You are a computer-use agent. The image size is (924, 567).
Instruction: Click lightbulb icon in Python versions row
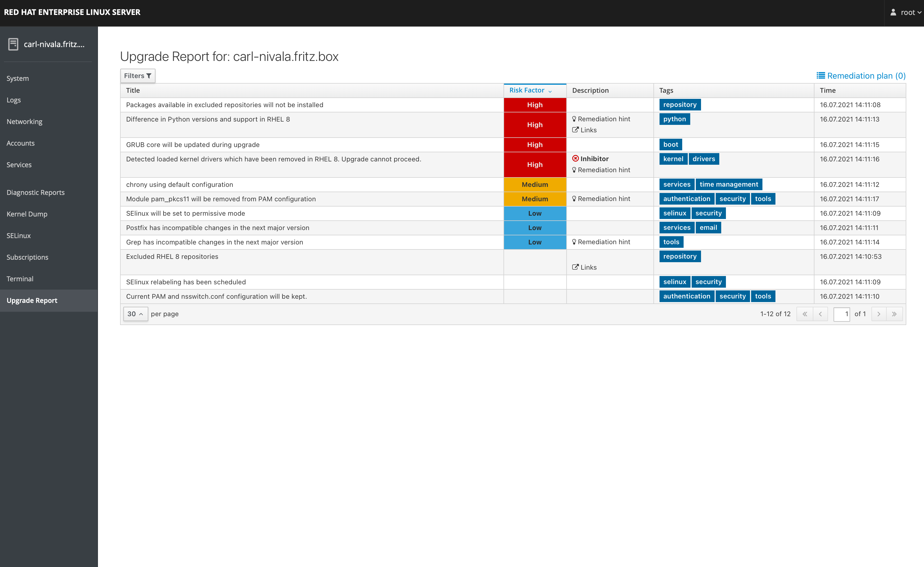click(x=574, y=119)
